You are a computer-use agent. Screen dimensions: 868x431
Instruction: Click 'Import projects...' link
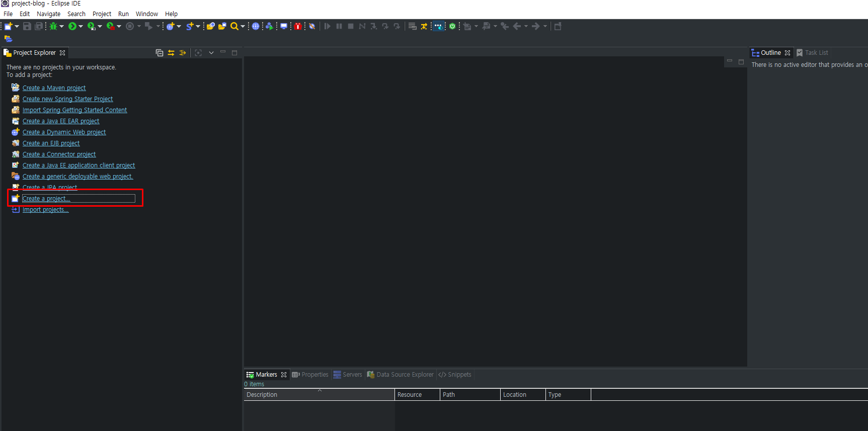pyautogui.click(x=45, y=210)
